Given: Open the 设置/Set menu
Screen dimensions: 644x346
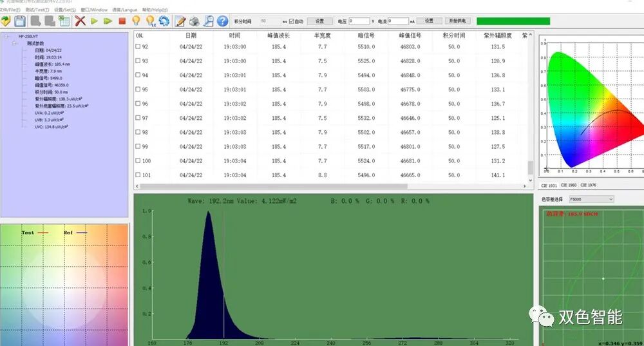Looking at the screenshot, I should click(x=65, y=10).
